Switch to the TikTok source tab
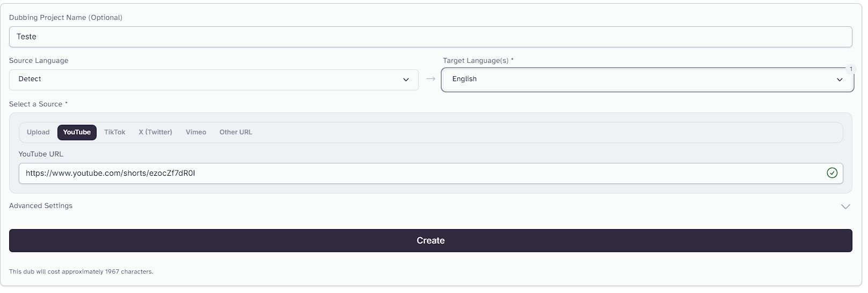 coord(115,132)
